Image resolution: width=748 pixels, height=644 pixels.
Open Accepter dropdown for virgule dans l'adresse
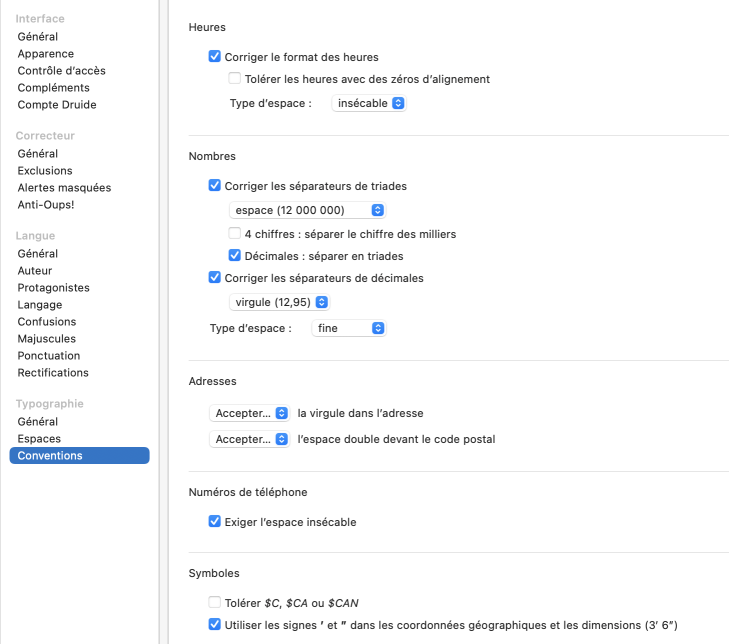[x=250, y=413]
